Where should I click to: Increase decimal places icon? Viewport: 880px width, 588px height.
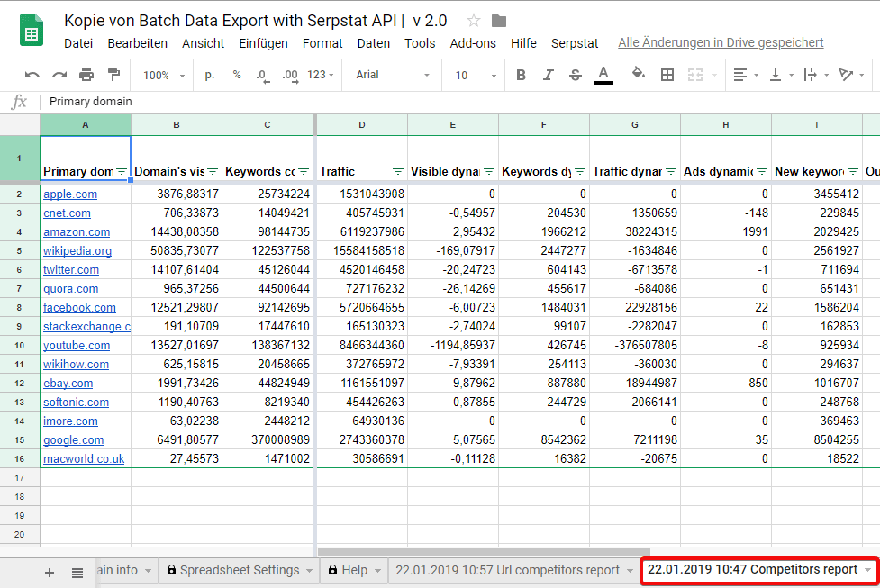click(290, 75)
